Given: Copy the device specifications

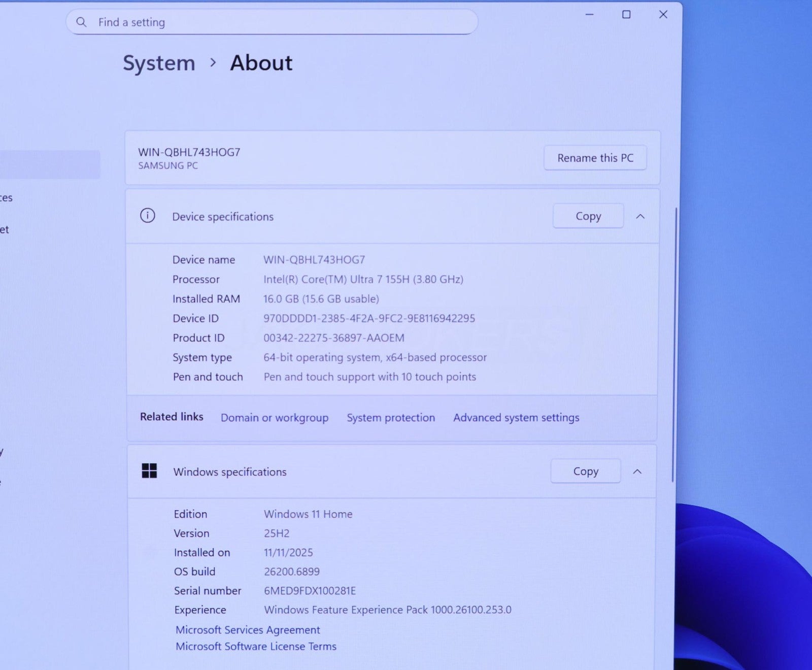Looking at the screenshot, I should (588, 216).
